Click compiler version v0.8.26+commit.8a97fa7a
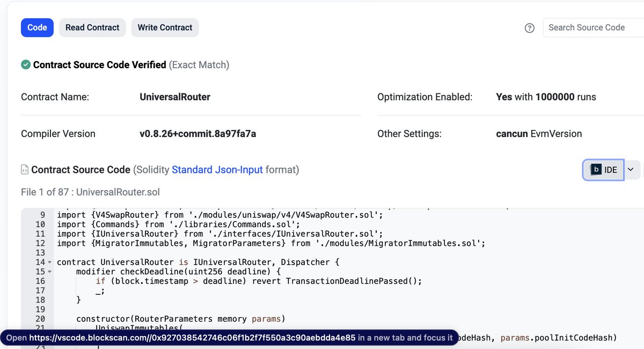The width and height of the screenshot is (644, 349). 197,134
